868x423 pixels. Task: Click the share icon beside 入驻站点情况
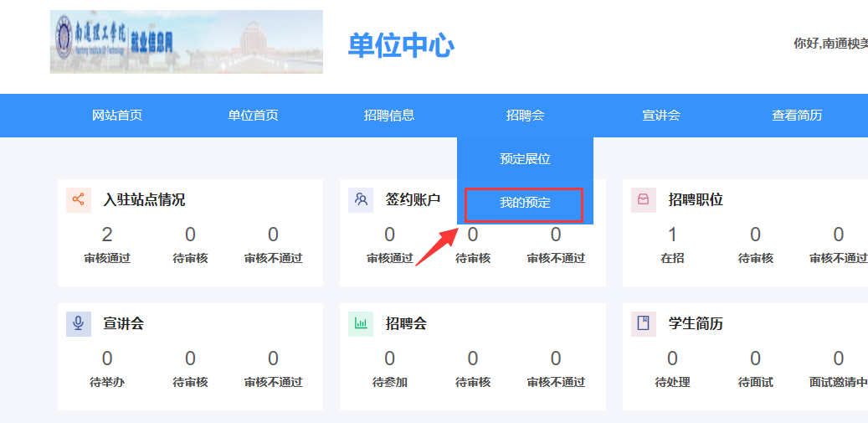pyautogui.click(x=79, y=199)
